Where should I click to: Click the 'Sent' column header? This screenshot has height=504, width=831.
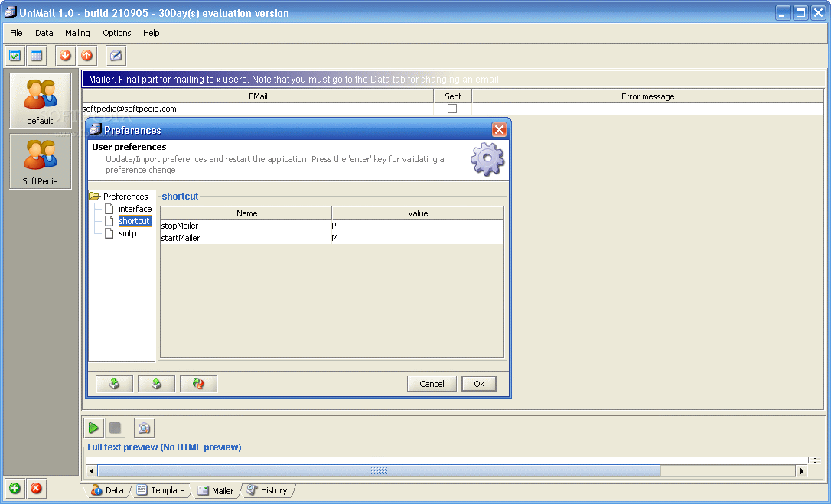452,96
